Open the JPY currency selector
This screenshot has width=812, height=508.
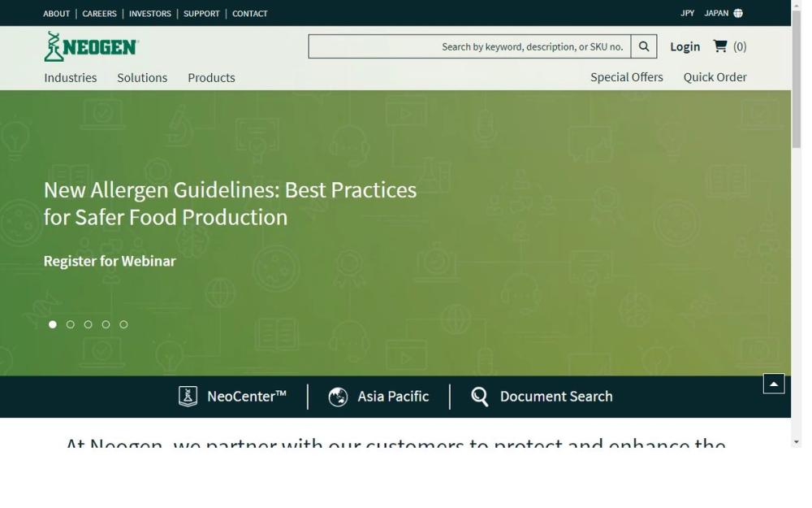(x=687, y=13)
